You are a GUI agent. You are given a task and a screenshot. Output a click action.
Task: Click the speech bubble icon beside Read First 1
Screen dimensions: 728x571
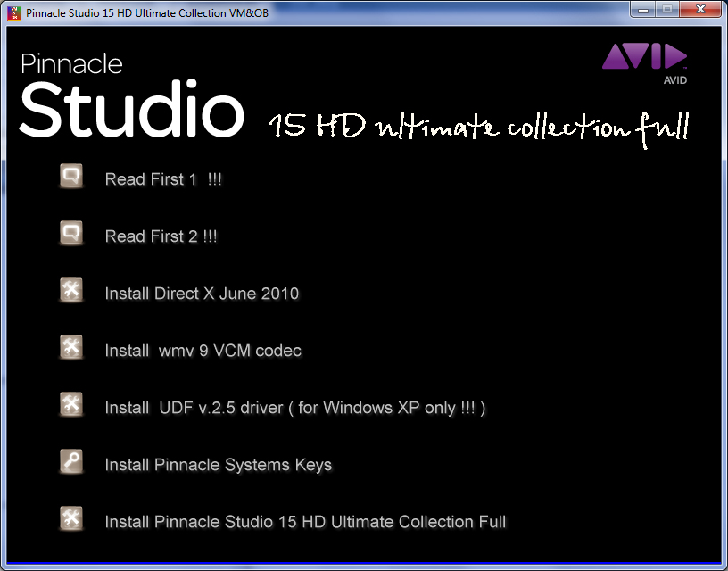tap(71, 176)
